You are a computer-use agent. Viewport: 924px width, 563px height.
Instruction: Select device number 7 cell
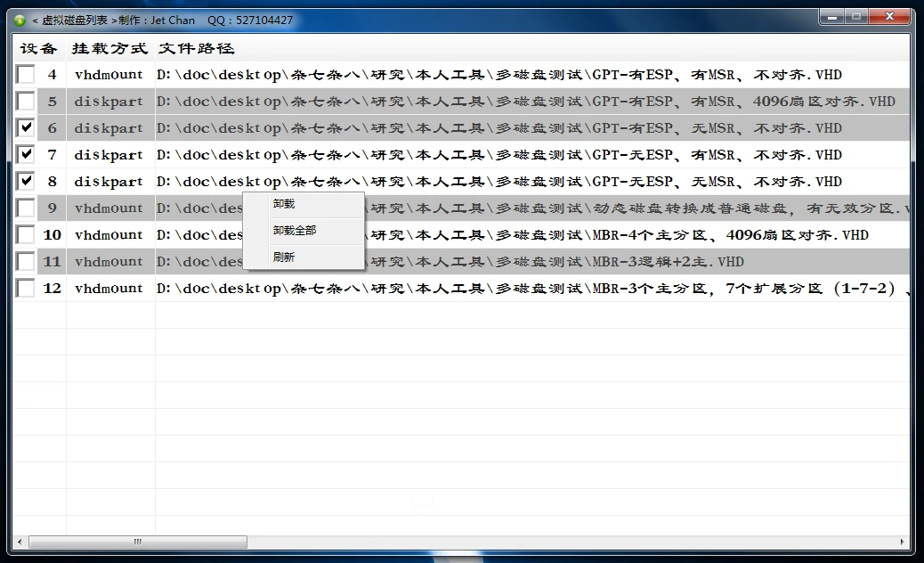click(52, 154)
